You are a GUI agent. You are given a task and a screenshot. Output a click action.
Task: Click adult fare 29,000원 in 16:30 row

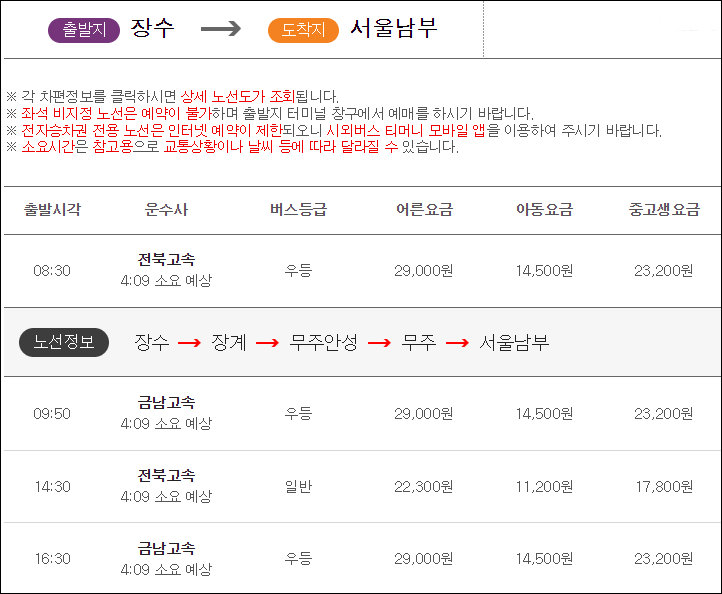click(424, 559)
